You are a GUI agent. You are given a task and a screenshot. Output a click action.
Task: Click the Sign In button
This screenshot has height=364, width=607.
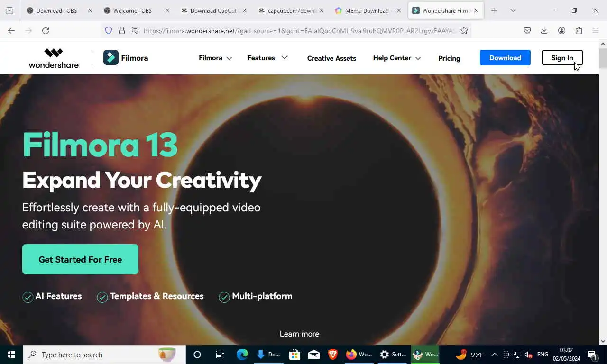pyautogui.click(x=562, y=58)
